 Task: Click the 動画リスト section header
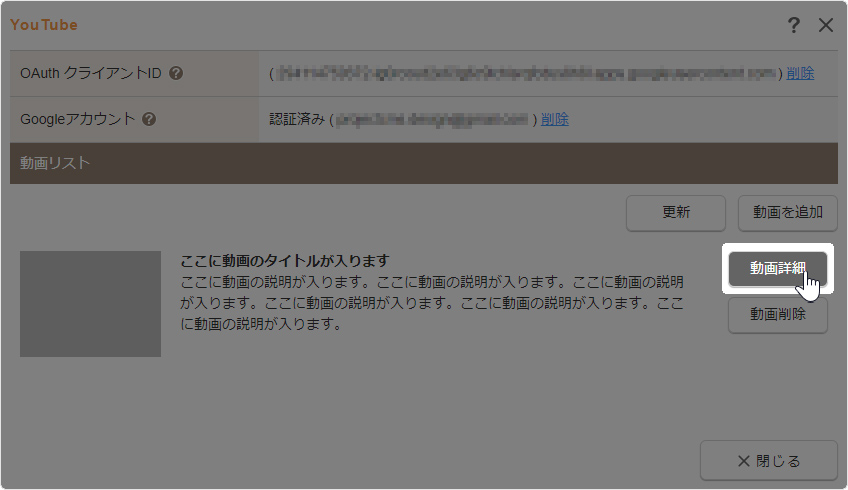pyautogui.click(x=423, y=163)
